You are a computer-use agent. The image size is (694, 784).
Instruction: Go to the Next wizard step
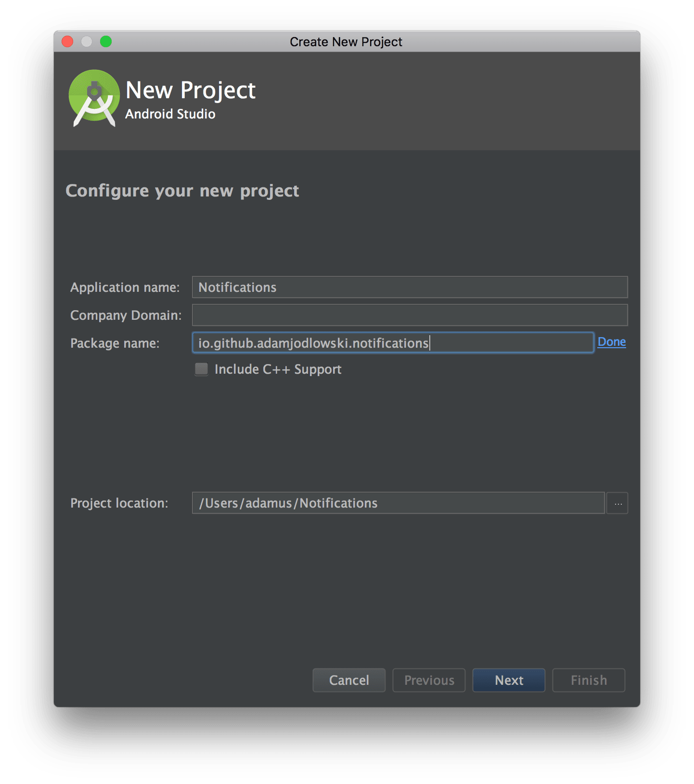509,680
